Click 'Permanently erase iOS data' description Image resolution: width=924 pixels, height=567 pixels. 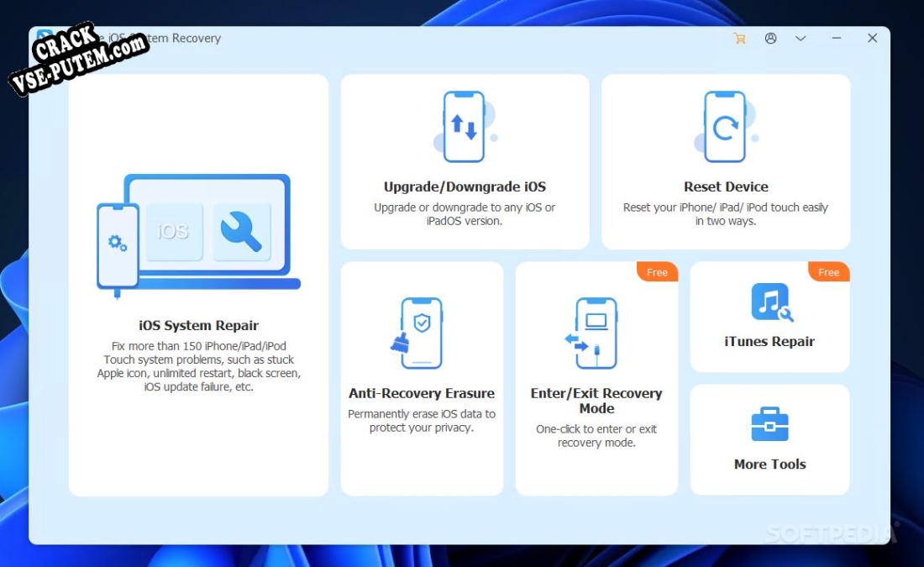(x=422, y=421)
